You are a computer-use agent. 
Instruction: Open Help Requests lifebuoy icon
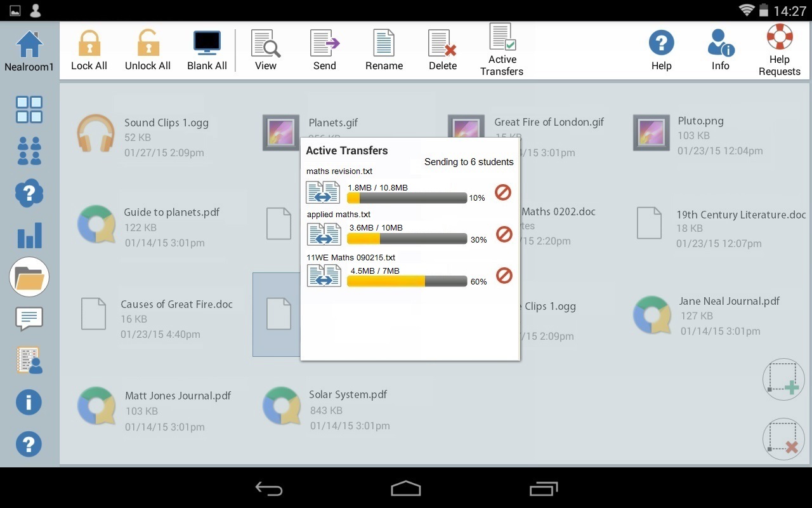pos(779,37)
